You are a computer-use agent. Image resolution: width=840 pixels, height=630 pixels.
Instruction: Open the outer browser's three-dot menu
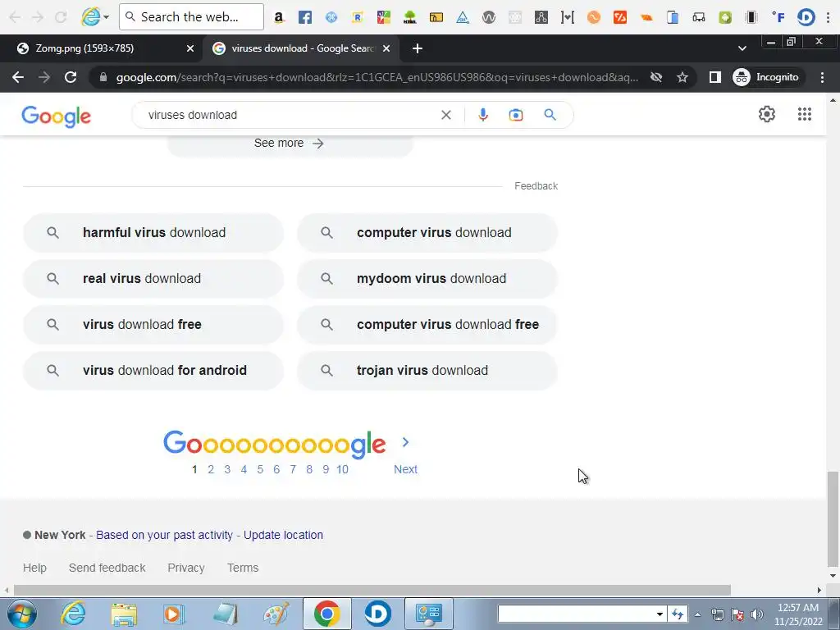[x=828, y=17]
